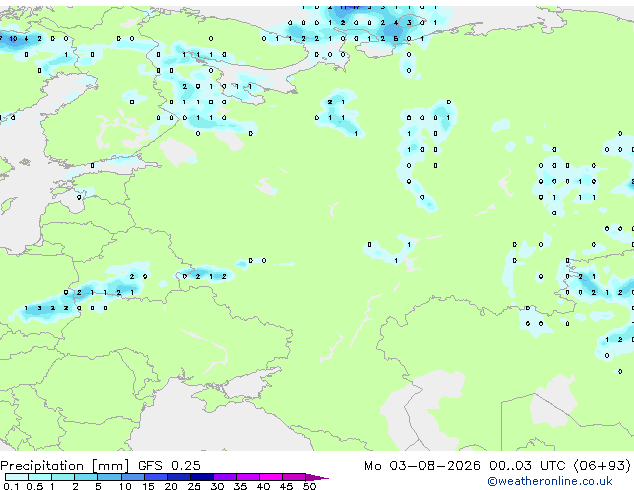Pick the 15–20 mm legend color box

tap(155, 477)
